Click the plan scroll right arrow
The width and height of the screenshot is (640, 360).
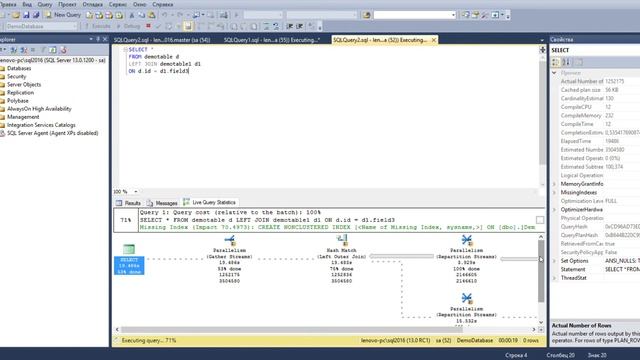533,329
